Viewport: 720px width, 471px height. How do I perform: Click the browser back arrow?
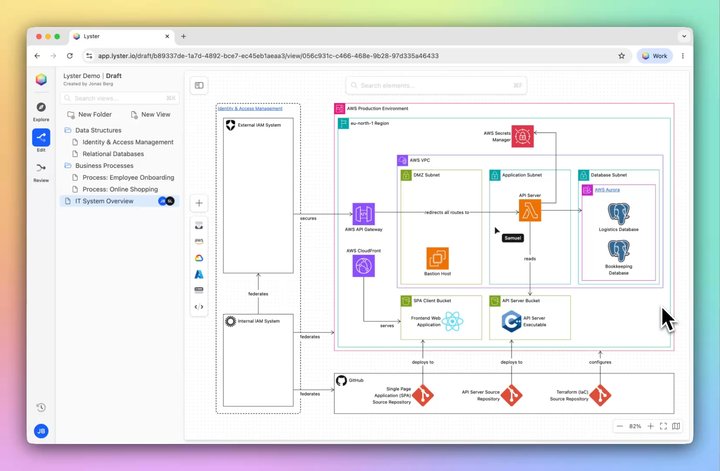tap(37, 56)
